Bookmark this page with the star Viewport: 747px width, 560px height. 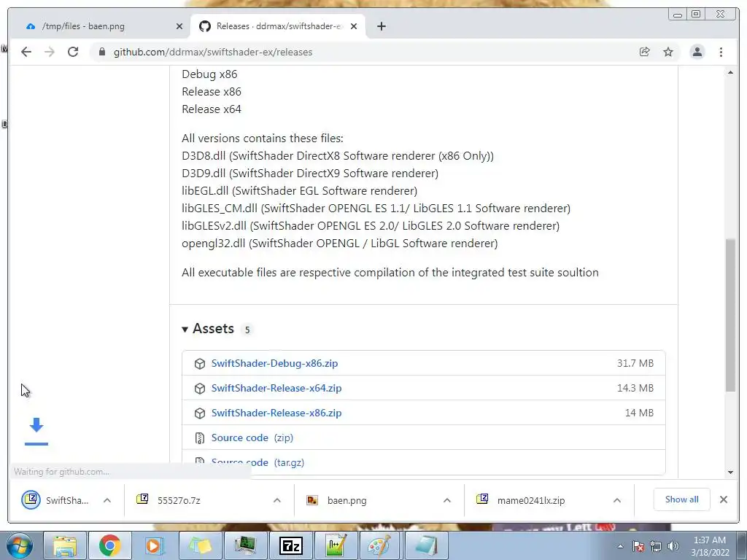click(668, 52)
